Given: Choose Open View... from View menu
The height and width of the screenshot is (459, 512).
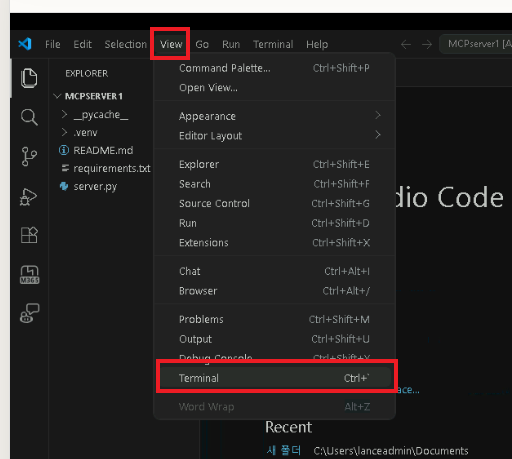Looking at the screenshot, I should (x=275, y=88).
